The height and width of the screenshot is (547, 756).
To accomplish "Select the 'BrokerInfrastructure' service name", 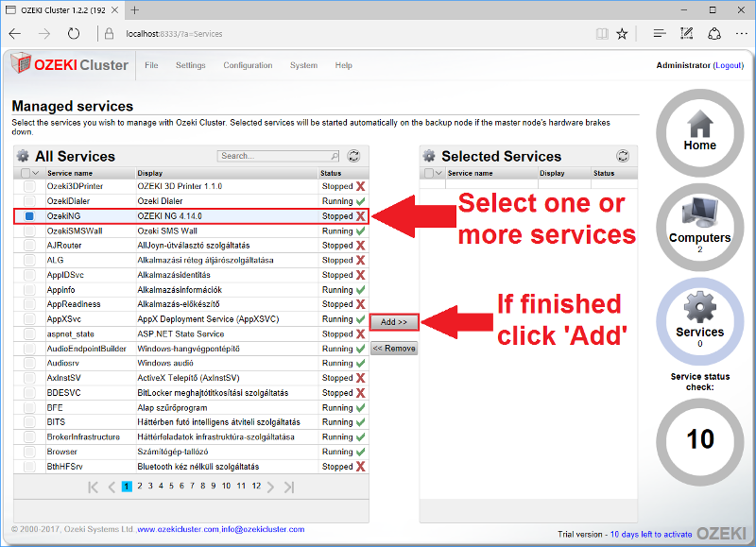I will pos(83,437).
